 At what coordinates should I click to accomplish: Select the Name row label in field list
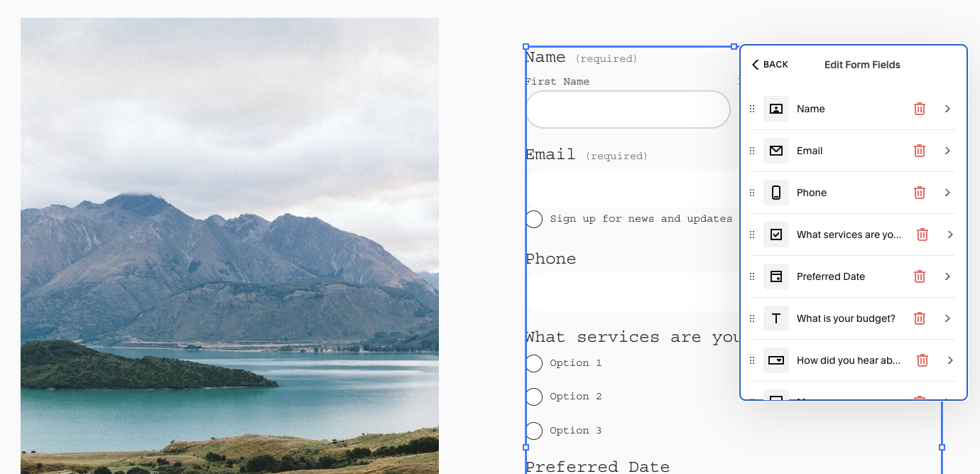pyautogui.click(x=811, y=109)
